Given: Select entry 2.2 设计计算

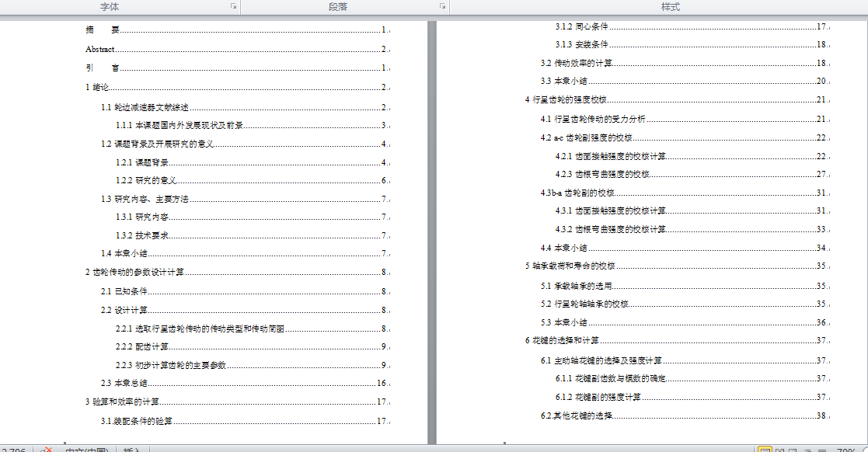Looking at the screenshot, I should coord(246,311).
